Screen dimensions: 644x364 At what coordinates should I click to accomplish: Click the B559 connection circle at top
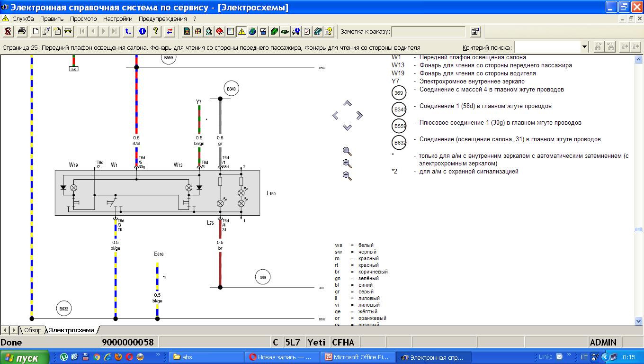tap(168, 58)
